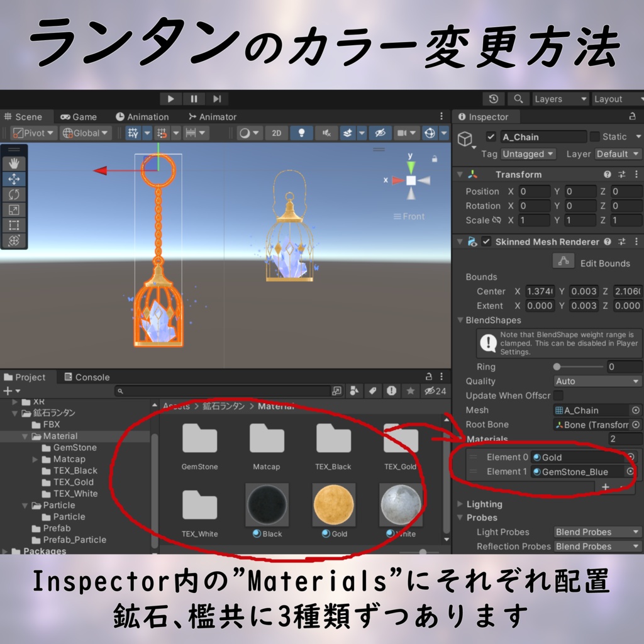
Task: Toggle grid snapping icon
Action: pyautogui.click(x=162, y=133)
